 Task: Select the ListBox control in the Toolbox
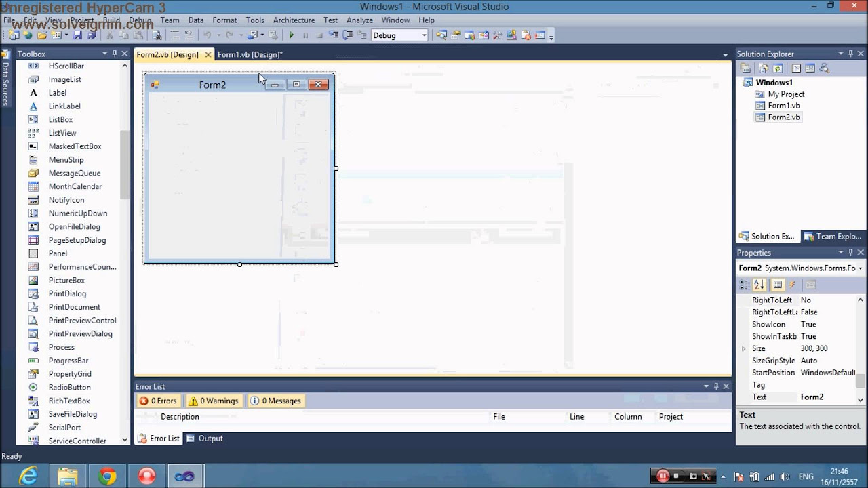(60, 119)
